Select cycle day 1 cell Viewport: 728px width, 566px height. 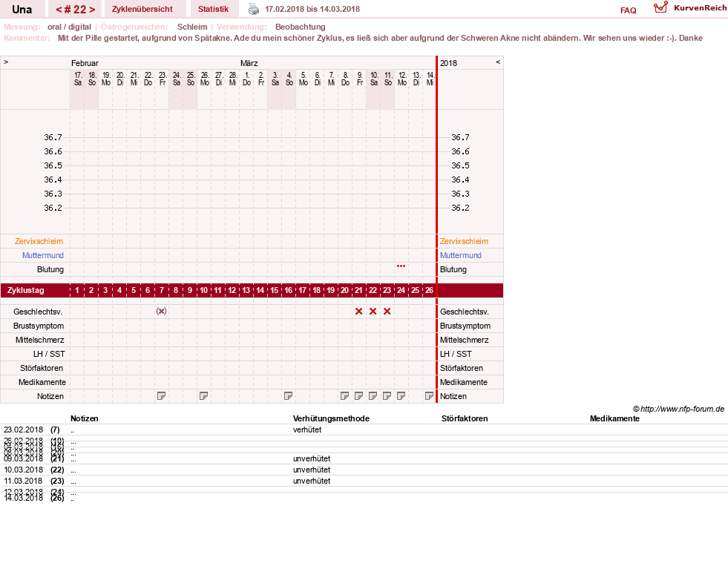click(x=77, y=291)
